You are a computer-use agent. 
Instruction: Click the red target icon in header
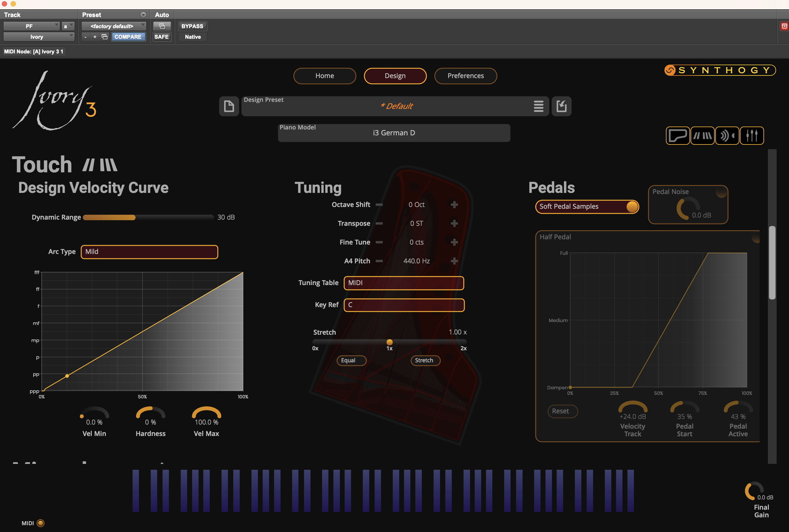(784, 26)
